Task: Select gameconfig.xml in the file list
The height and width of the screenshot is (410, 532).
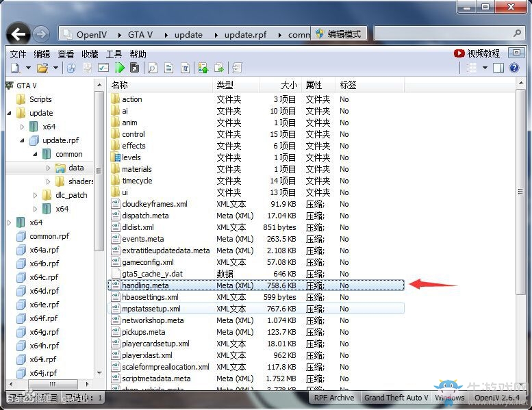Action: tap(148, 262)
